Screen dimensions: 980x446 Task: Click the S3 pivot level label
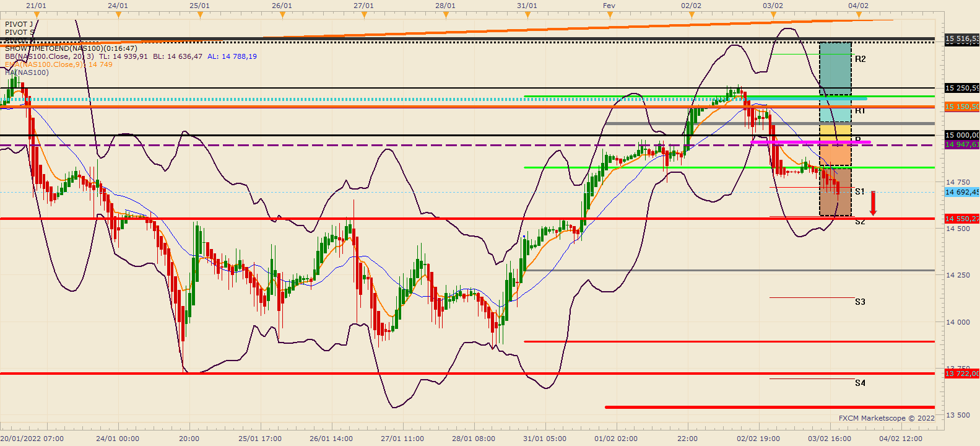[860, 302]
